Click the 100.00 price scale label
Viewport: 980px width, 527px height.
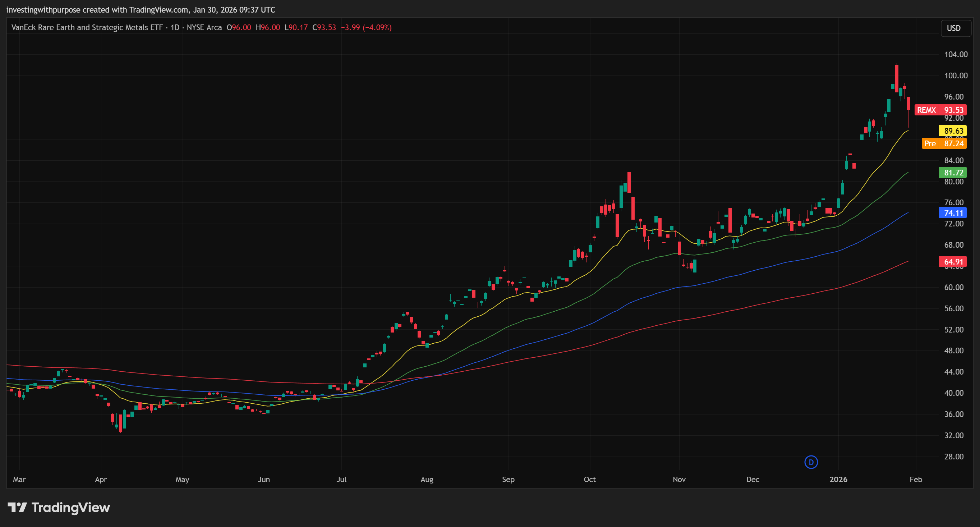click(956, 75)
